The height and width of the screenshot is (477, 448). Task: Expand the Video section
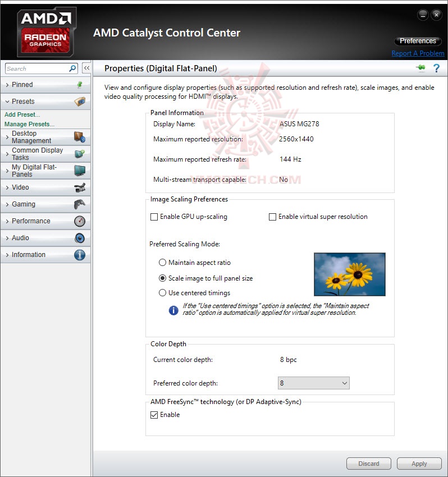pos(7,187)
